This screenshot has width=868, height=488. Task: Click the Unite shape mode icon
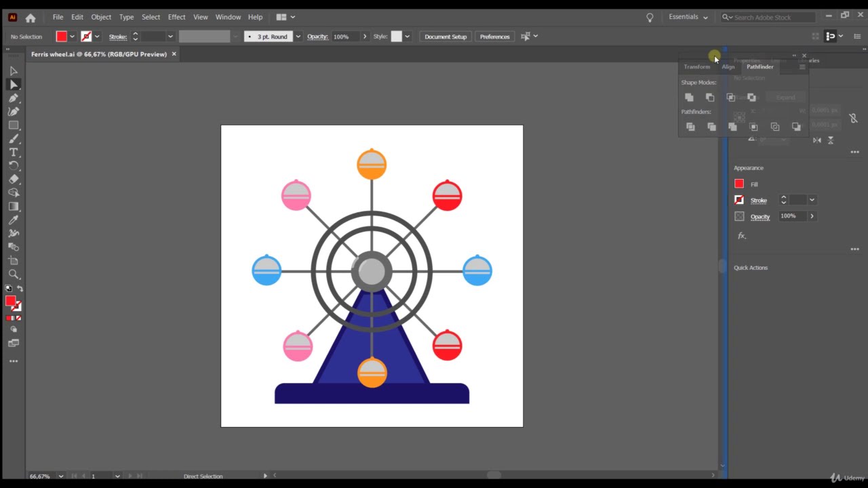689,98
